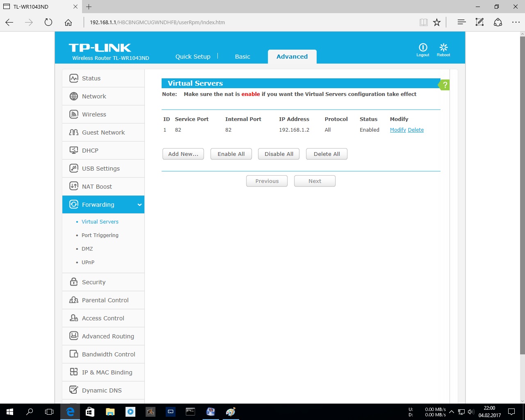Collapse the Forwarding menu chevron
Screen dimensions: 525x420
139,205
